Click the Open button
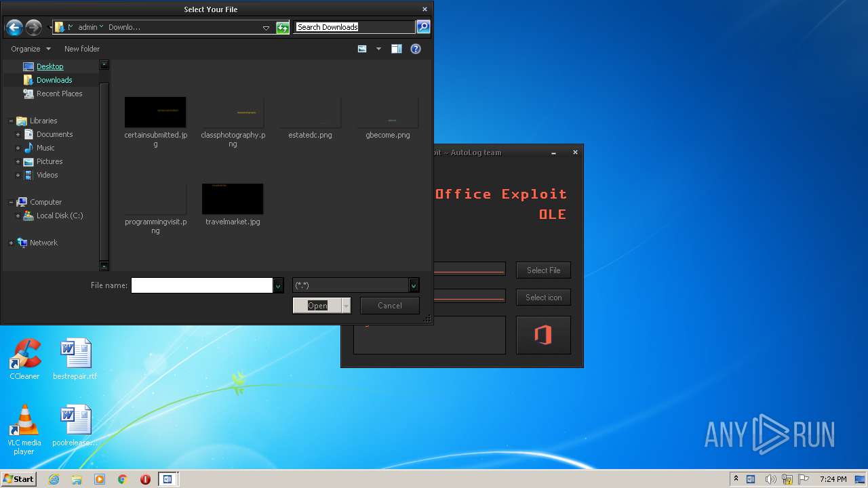868x488 pixels. tap(317, 306)
